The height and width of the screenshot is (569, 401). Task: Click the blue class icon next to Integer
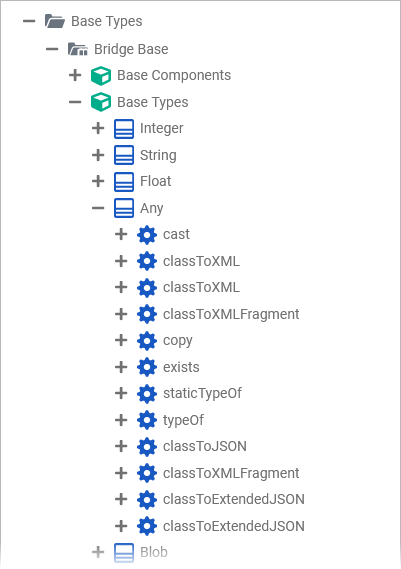[x=124, y=129]
